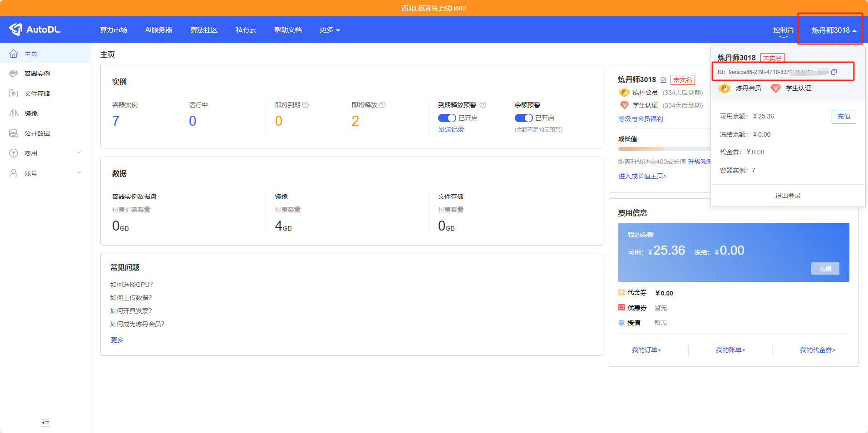Open 如何开具发票? question

coord(131,311)
